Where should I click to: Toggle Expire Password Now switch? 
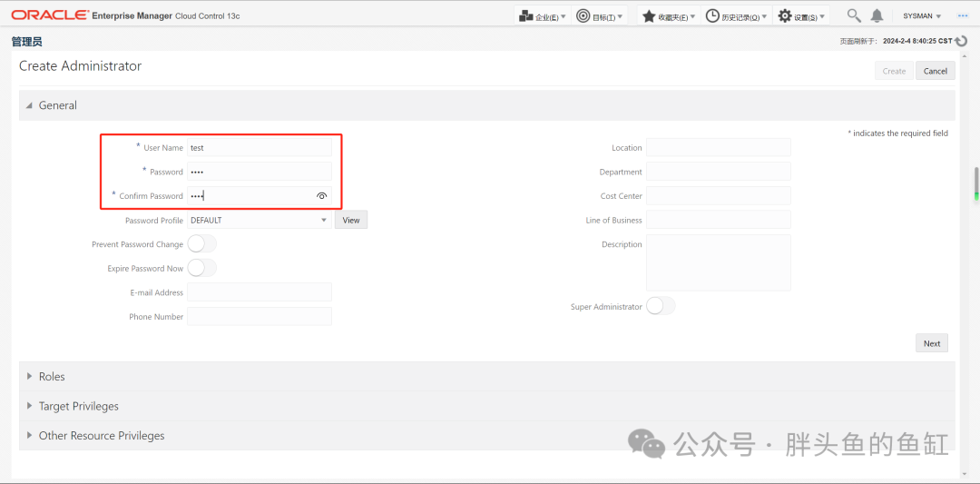(201, 268)
